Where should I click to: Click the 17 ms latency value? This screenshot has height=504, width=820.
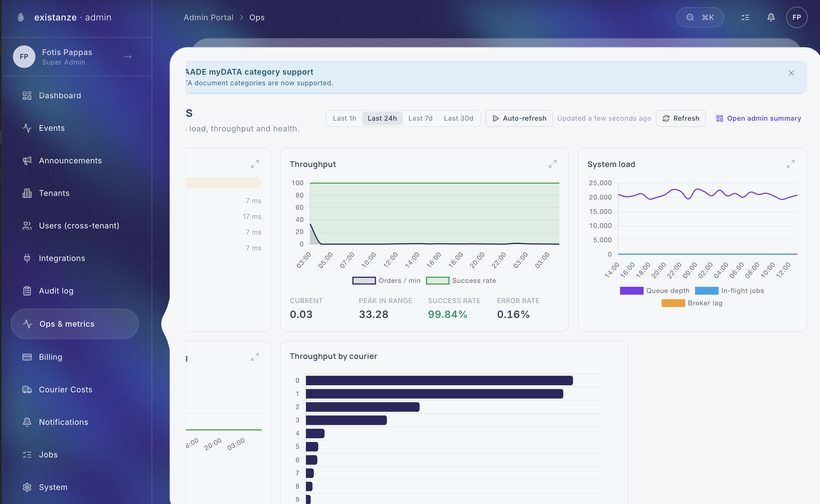tap(252, 217)
